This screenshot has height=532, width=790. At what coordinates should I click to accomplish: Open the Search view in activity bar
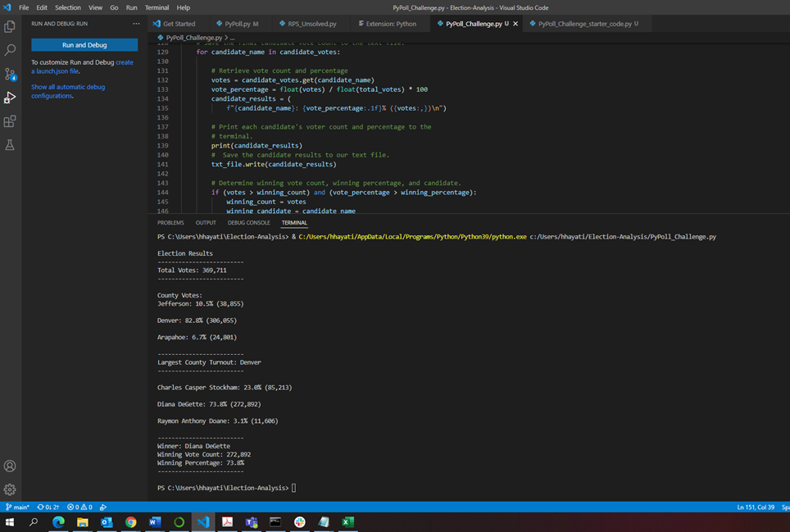click(x=10, y=51)
